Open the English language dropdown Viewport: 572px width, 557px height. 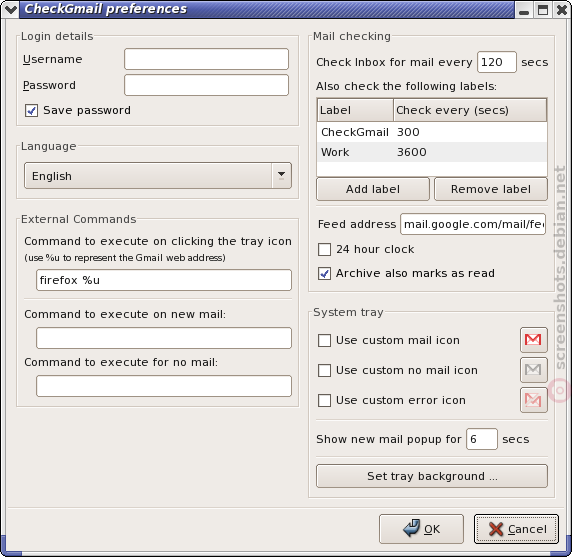(158, 176)
